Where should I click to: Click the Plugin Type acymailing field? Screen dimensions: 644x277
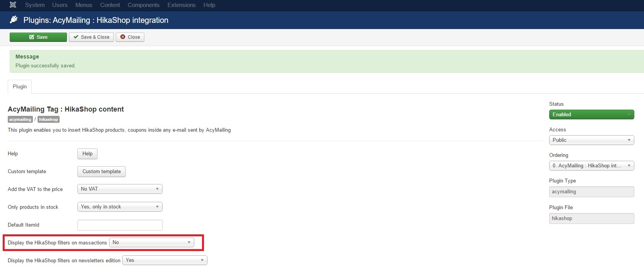point(591,192)
